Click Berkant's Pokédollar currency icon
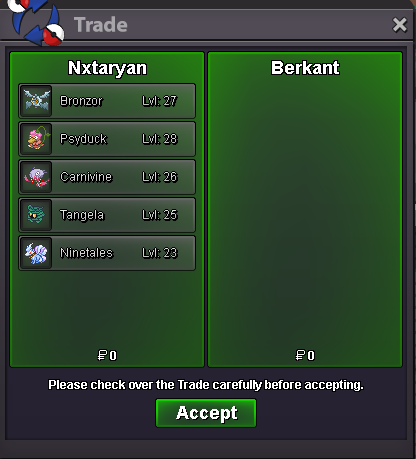Image resolution: width=416 pixels, height=459 pixels. (300, 355)
